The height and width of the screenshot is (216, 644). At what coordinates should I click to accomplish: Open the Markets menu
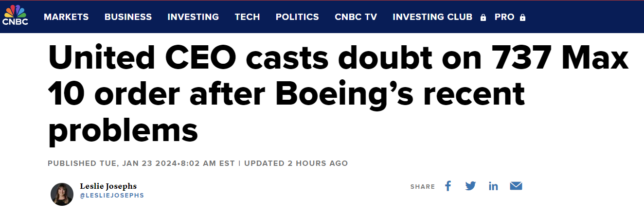pyautogui.click(x=66, y=17)
